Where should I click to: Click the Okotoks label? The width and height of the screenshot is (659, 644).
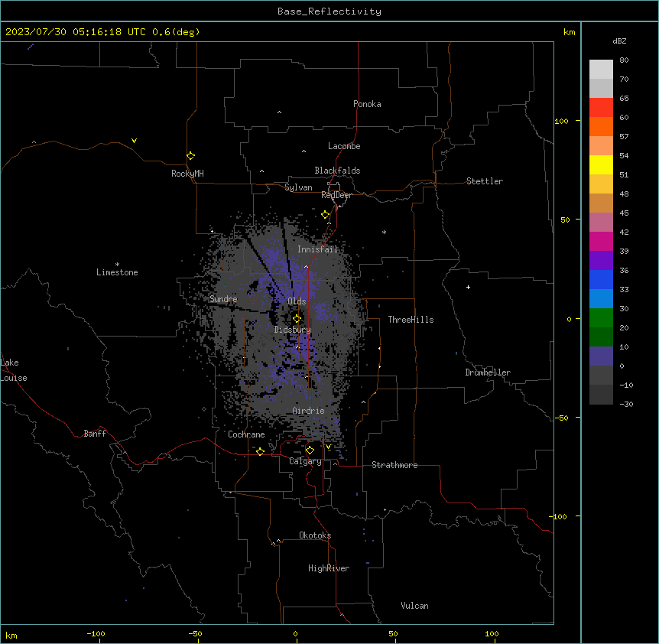coord(315,535)
